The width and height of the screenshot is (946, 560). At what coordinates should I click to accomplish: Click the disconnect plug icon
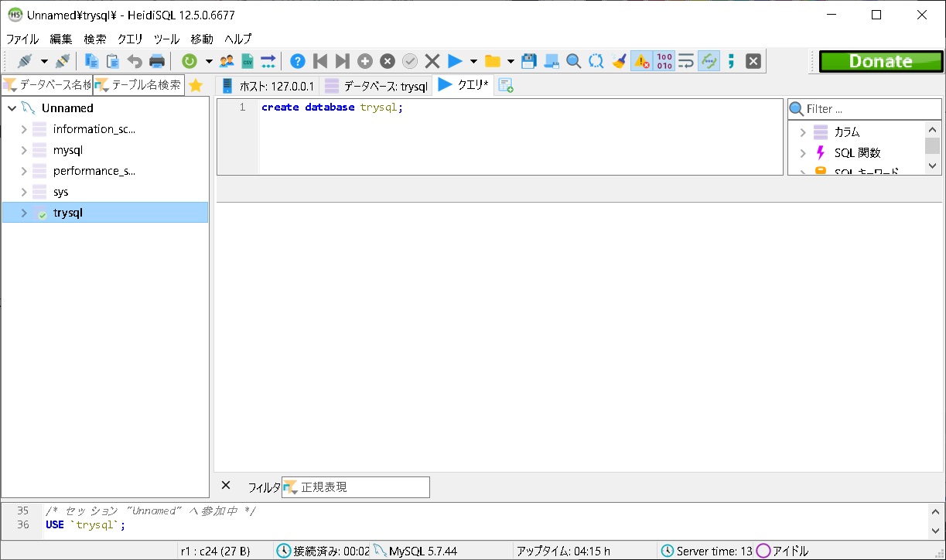coord(63,61)
